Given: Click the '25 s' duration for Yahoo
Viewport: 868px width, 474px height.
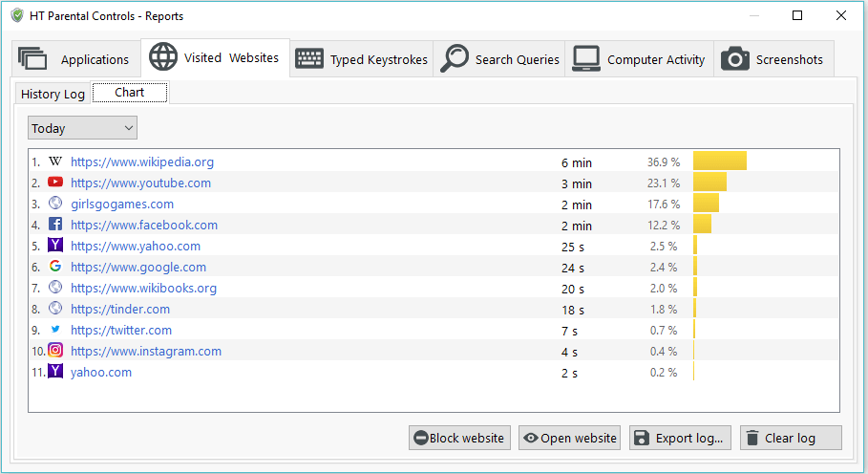Looking at the screenshot, I should coord(572,247).
